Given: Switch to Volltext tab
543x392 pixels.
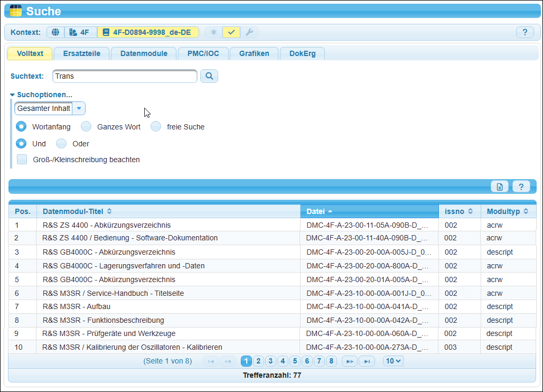Looking at the screenshot, I should tap(30, 54).
